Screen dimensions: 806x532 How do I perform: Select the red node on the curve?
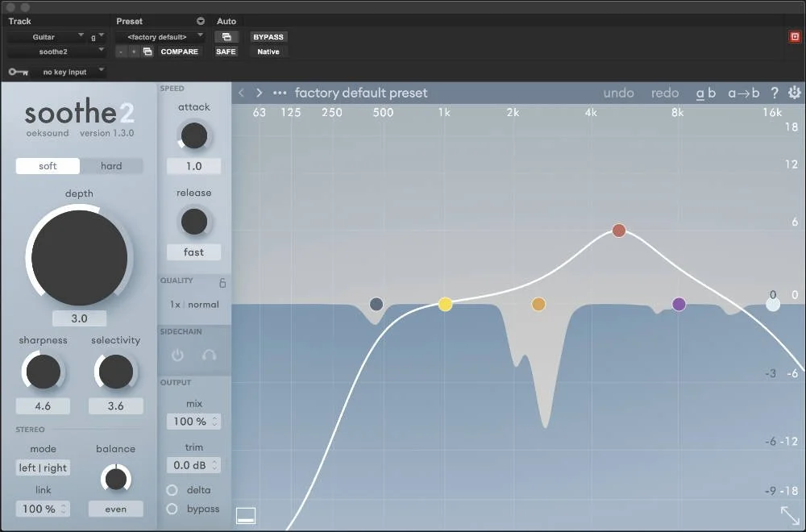pyautogui.click(x=618, y=231)
